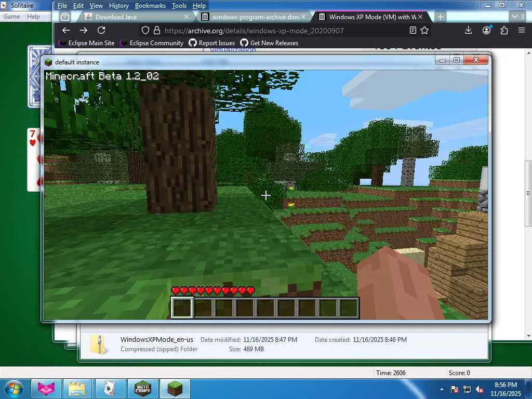Click the Date modified value 8:47 PM
The height and width of the screenshot is (399, 532).
(x=270, y=340)
